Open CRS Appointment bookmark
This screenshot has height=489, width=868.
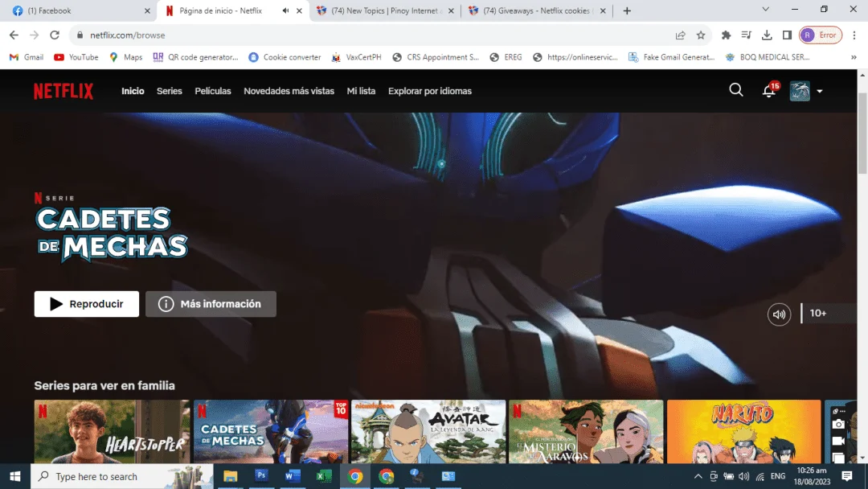436,57
